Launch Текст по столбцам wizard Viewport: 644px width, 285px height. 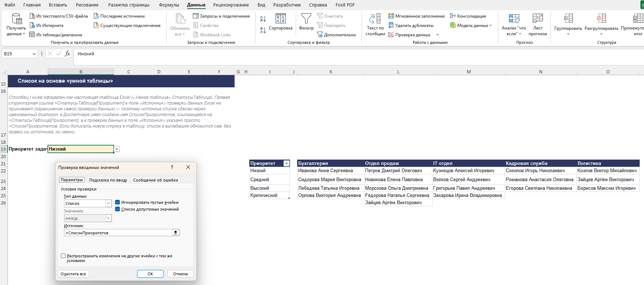[375, 24]
